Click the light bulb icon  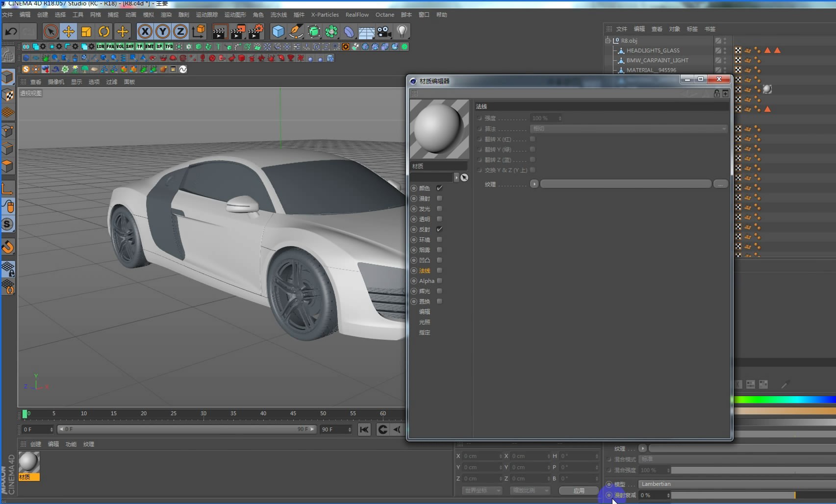click(x=402, y=32)
